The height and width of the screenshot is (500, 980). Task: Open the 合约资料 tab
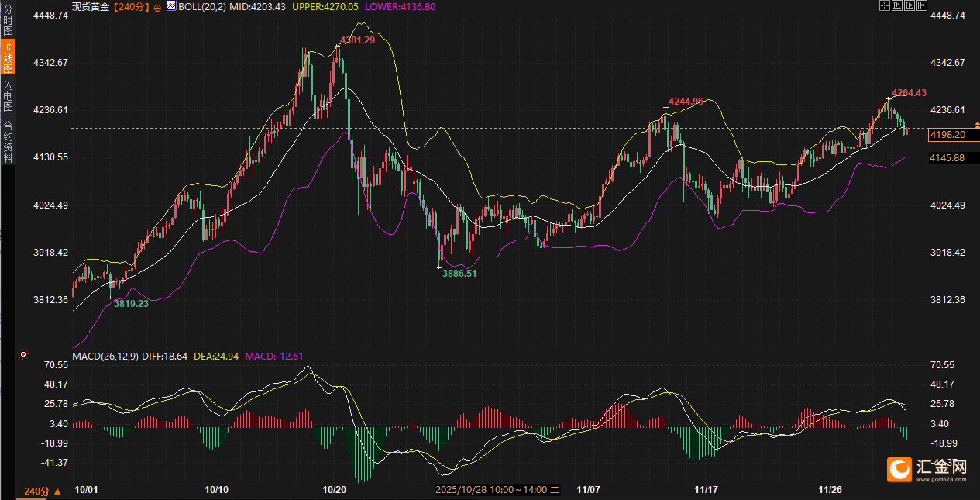pos(8,141)
